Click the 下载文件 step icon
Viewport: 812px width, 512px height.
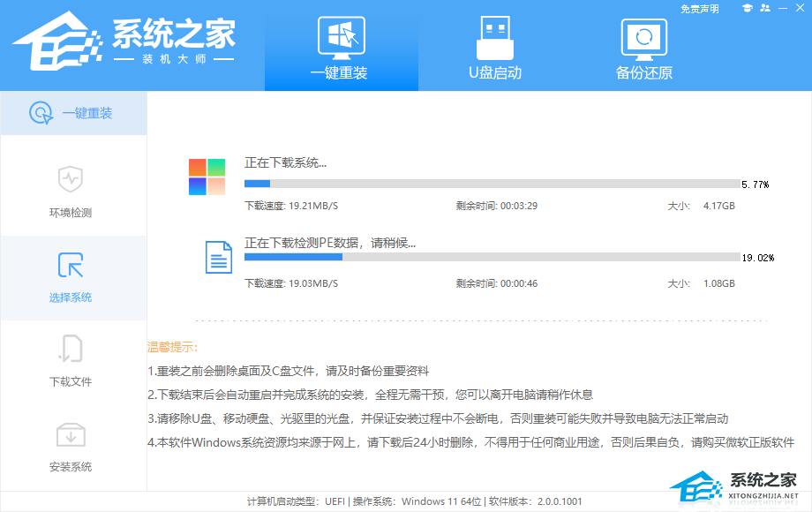71,350
